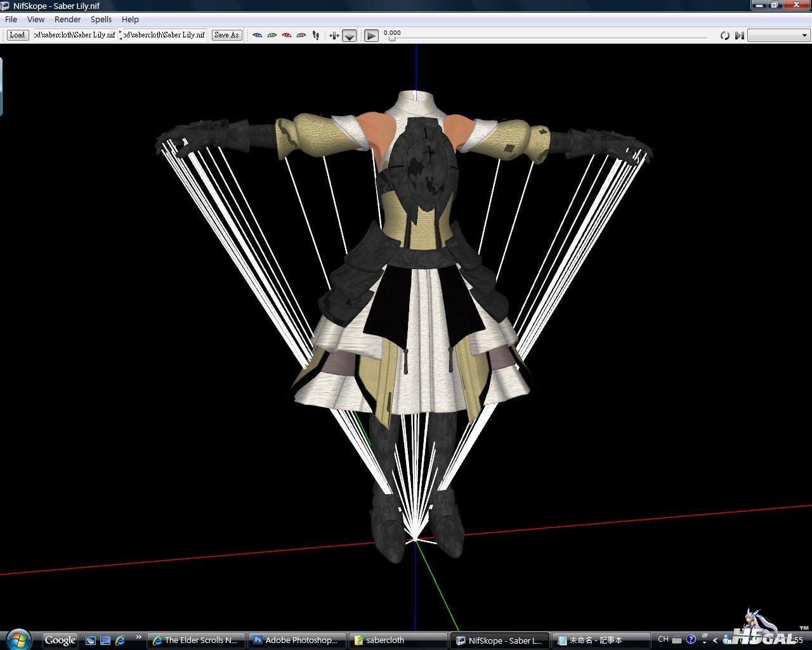Open the animation sequence combo box
Screen dimensions: 812x650
click(778, 36)
